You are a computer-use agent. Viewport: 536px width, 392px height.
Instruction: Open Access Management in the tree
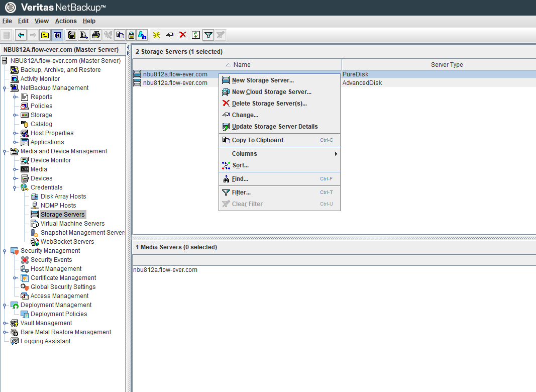point(59,296)
